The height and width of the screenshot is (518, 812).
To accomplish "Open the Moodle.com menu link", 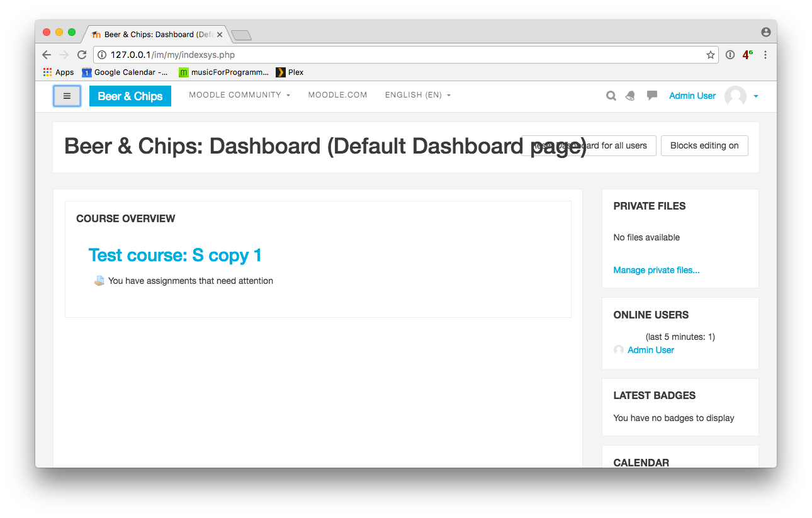I will tap(337, 95).
